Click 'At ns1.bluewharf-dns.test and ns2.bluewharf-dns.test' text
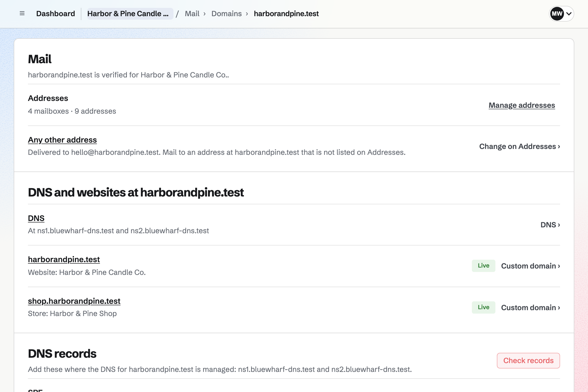The height and width of the screenshot is (392, 588). (x=118, y=231)
